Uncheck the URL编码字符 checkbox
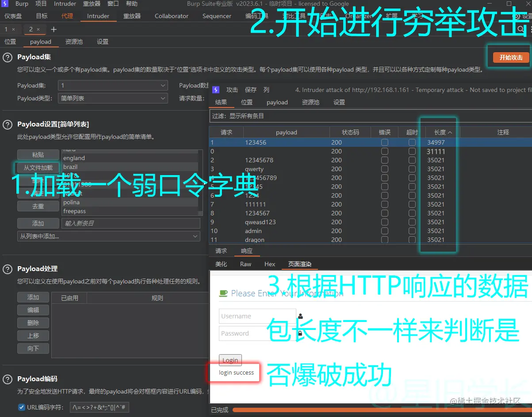The height and width of the screenshot is (417, 532). click(x=21, y=407)
